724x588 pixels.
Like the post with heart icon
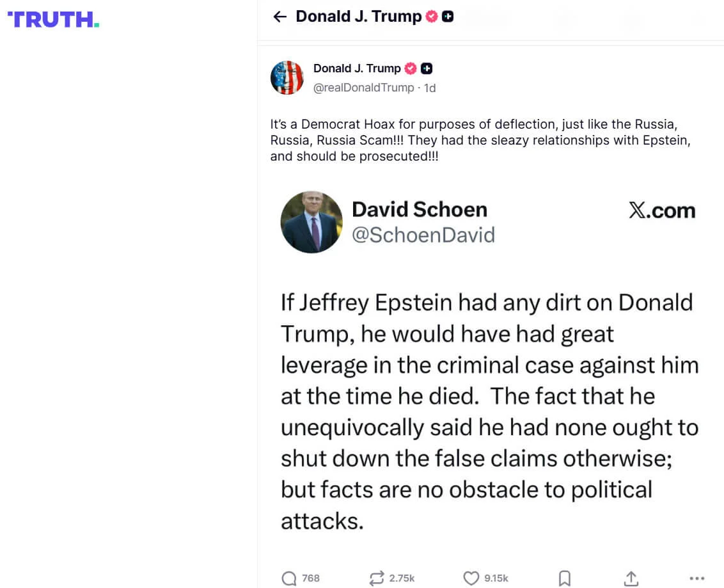tap(471, 578)
